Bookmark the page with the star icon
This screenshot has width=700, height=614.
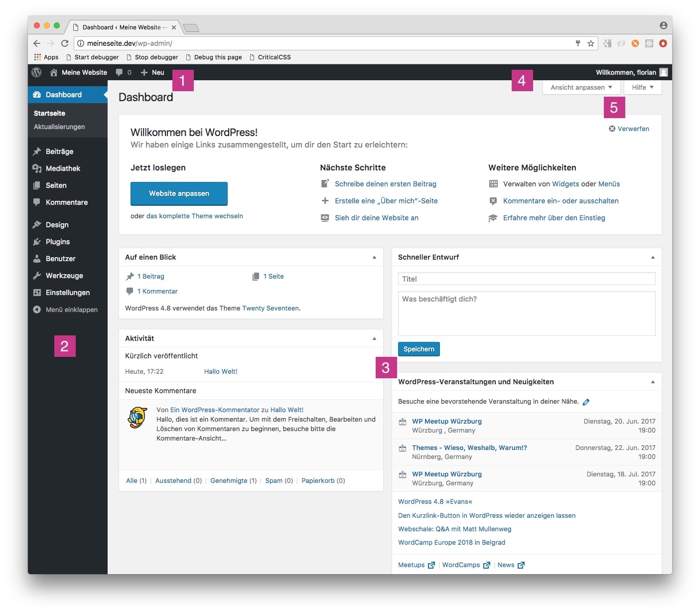591,43
